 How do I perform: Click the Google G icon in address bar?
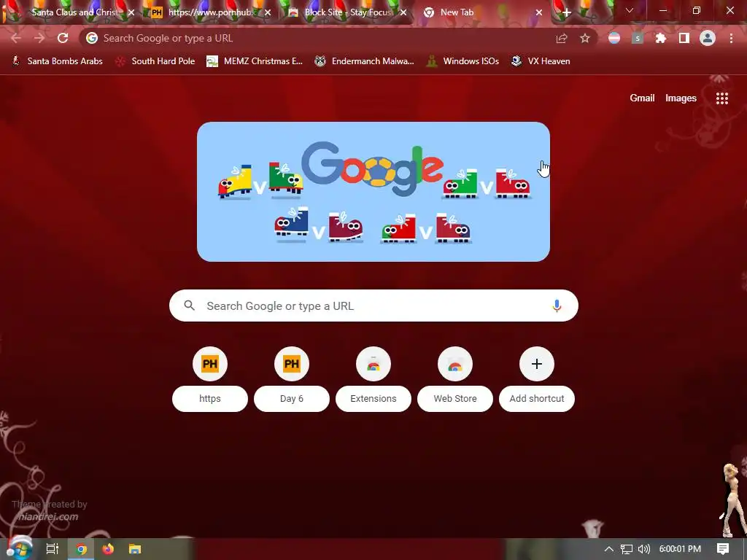(x=92, y=38)
